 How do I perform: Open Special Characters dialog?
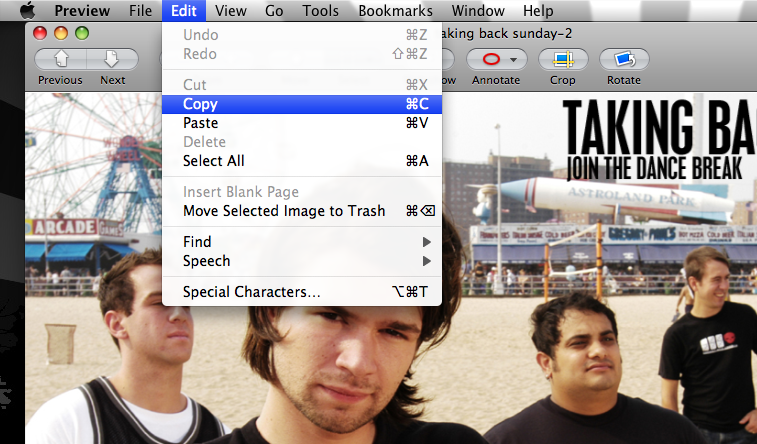pos(302,292)
